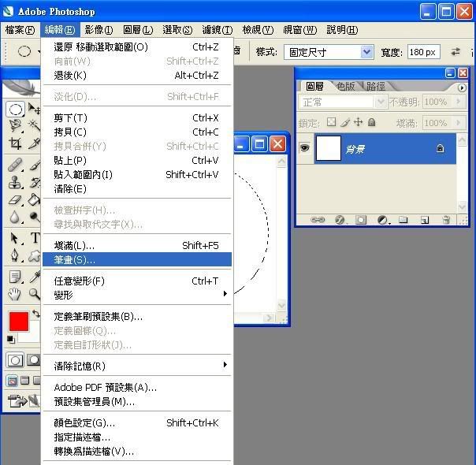Open the 不透明 opacity slider arrow

point(459,102)
